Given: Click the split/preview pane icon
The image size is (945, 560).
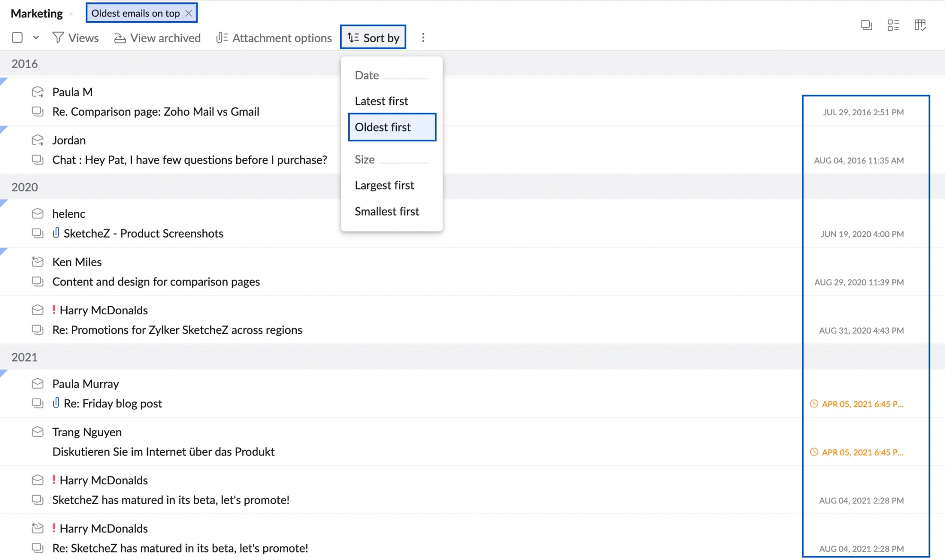Looking at the screenshot, I should coord(867,26).
